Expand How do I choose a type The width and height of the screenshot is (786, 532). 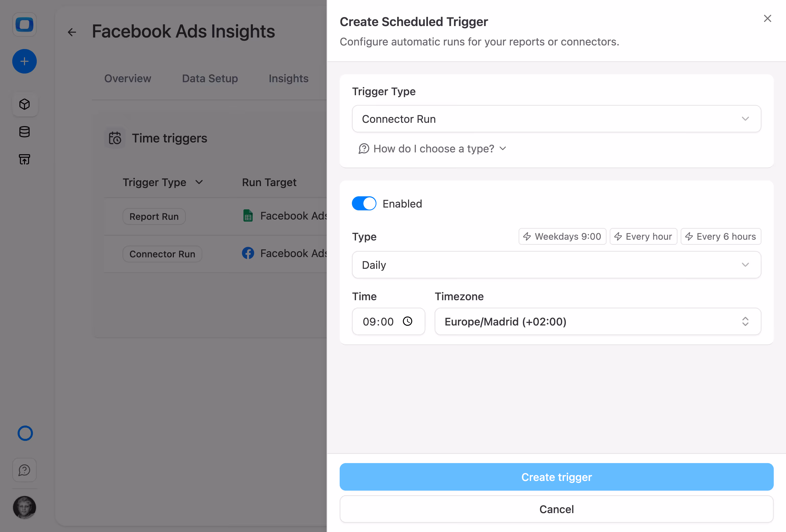[x=433, y=149]
